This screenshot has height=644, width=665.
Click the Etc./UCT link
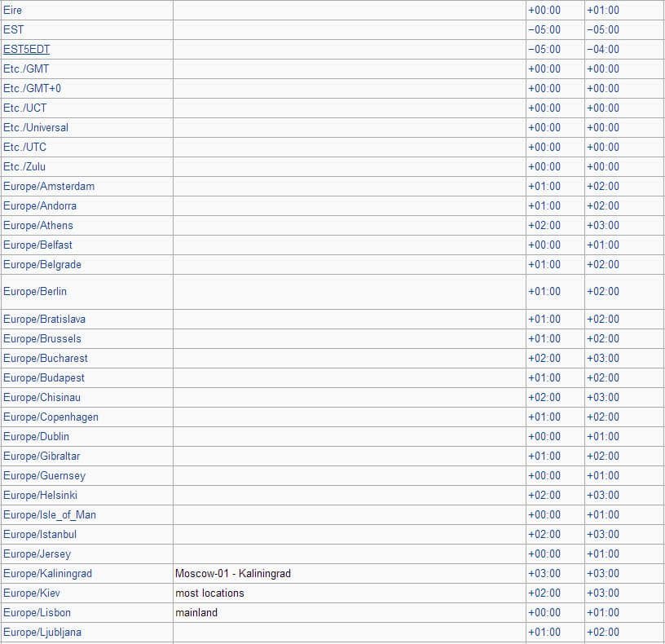tap(25, 108)
